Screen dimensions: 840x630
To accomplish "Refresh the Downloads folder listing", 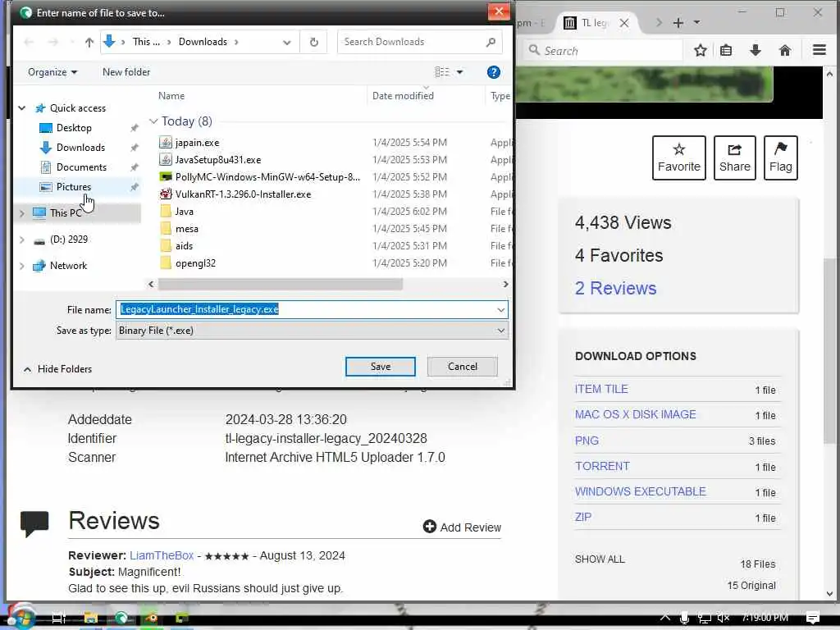I will tap(314, 43).
